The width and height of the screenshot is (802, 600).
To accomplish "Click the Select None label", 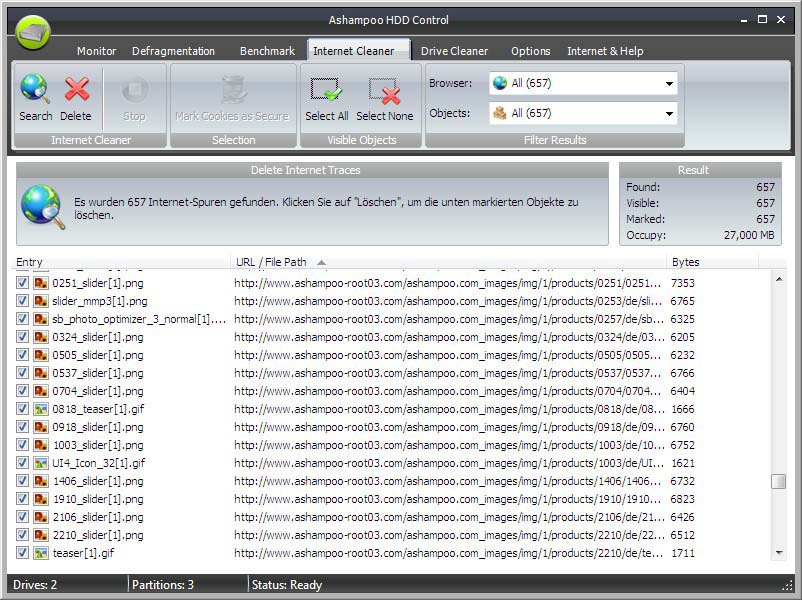I will pyautogui.click(x=385, y=116).
